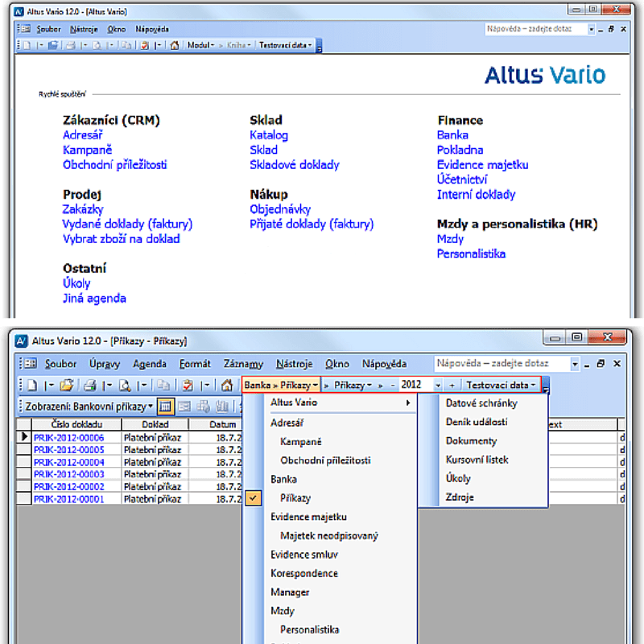Click the fourth view icon in the Zobrazení toolbar
Viewport: 644px width, 644px height.
(x=222, y=407)
